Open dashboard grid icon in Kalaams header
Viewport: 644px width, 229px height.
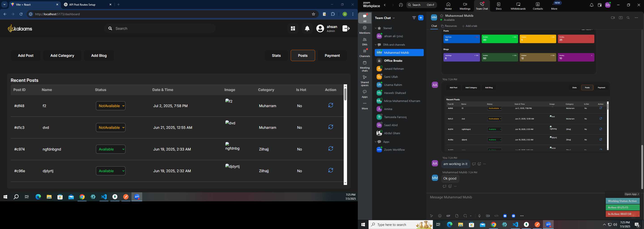click(x=293, y=28)
